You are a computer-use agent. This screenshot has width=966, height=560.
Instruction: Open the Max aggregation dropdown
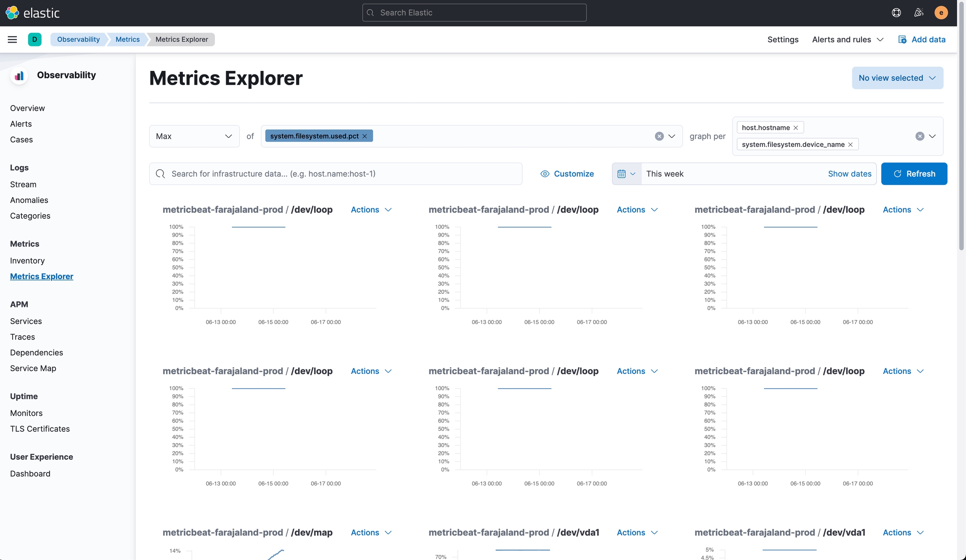coord(194,136)
